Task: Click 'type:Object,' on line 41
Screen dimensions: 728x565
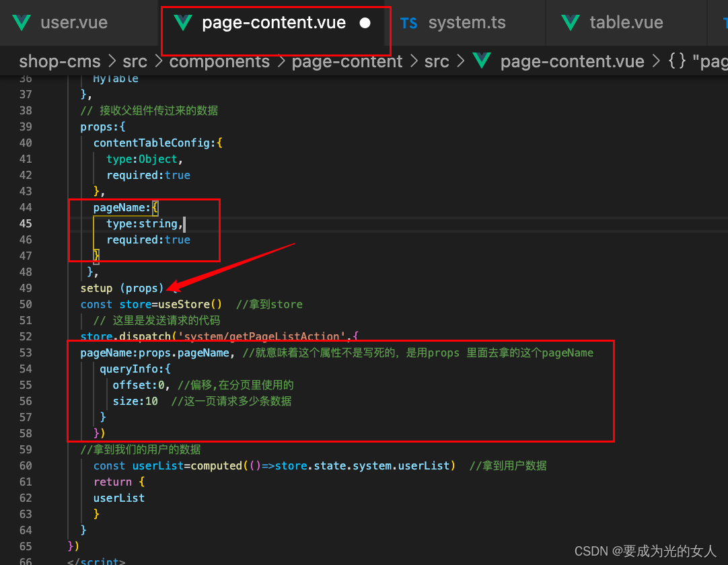Action: (x=145, y=159)
